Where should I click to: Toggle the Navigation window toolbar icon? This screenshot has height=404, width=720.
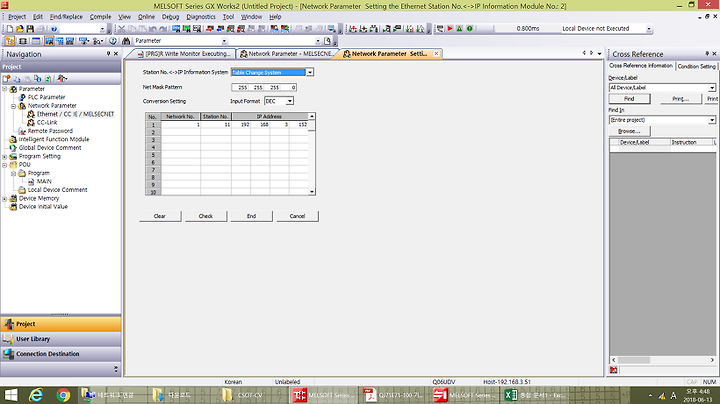[10, 41]
